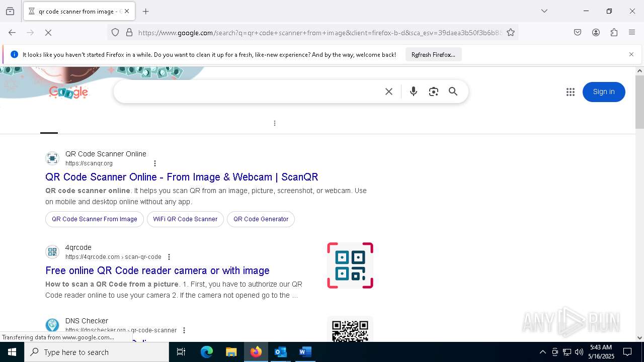
Task: Open Firefox application hamburger menu
Action: [x=632, y=33]
